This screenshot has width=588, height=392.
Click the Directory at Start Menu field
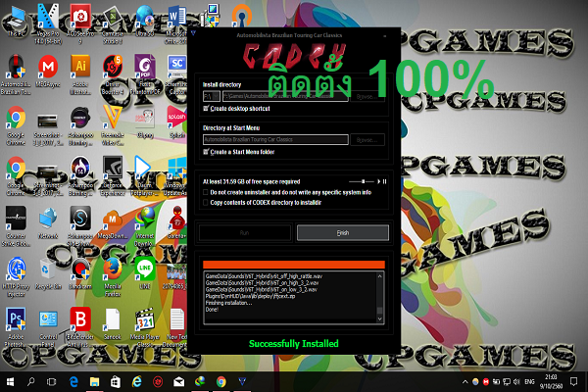tap(275, 139)
